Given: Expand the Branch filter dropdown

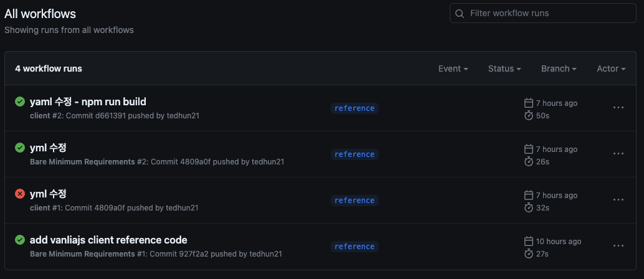Looking at the screenshot, I should click(x=559, y=69).
